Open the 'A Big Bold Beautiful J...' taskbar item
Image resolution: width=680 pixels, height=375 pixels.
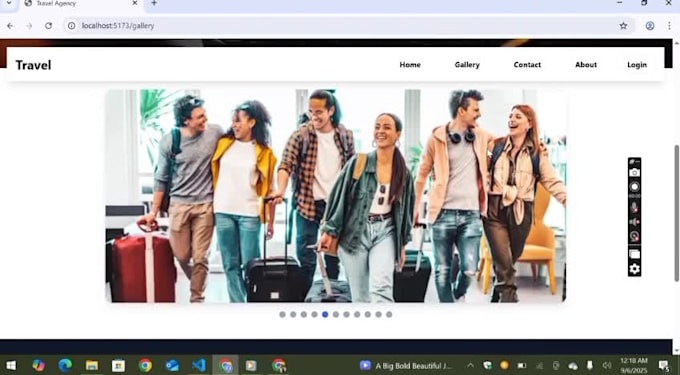pyautogui.click(x=406, y=366)
